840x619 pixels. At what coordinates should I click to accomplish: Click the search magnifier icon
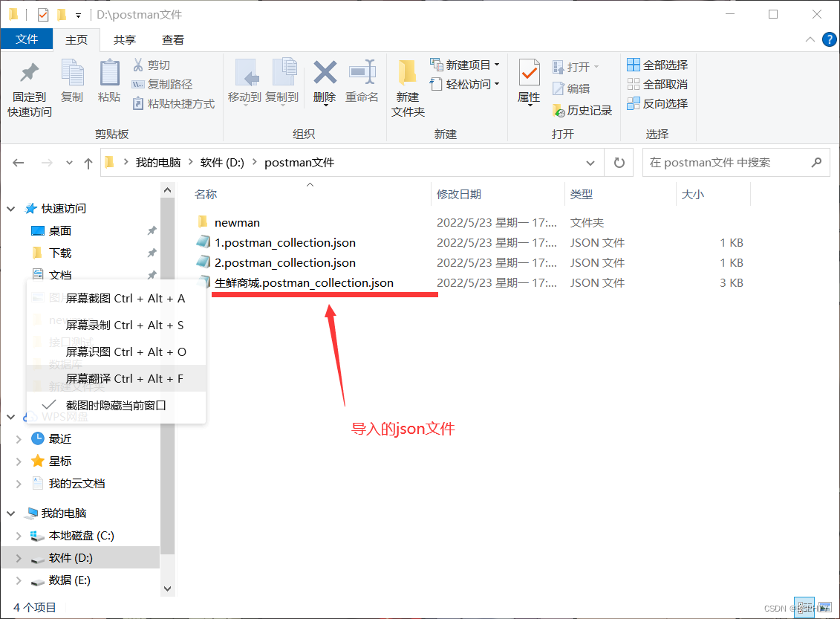[x=816, y=162]
